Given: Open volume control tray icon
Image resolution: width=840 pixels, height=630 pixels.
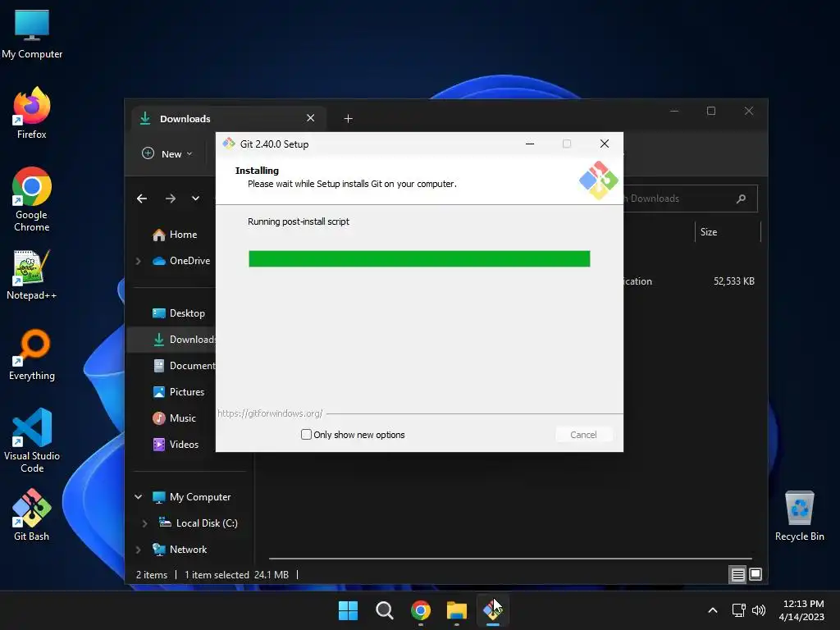Looking at the screenshot, I should click(x=759, y=610).
